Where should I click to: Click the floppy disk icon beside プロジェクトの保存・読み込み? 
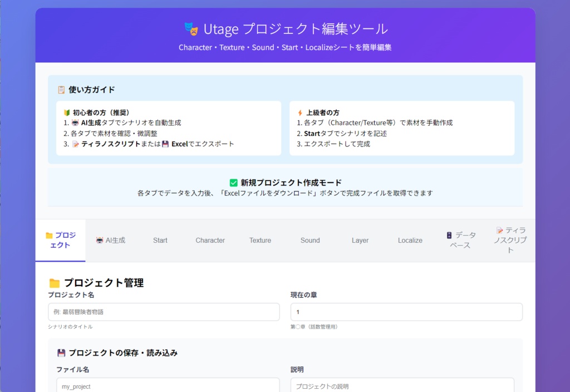pos(62,352)
